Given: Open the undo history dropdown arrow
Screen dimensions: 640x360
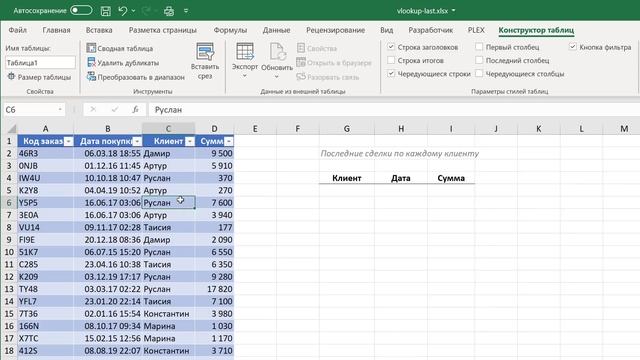Looking at the screenshot, I should click(133, 11).
